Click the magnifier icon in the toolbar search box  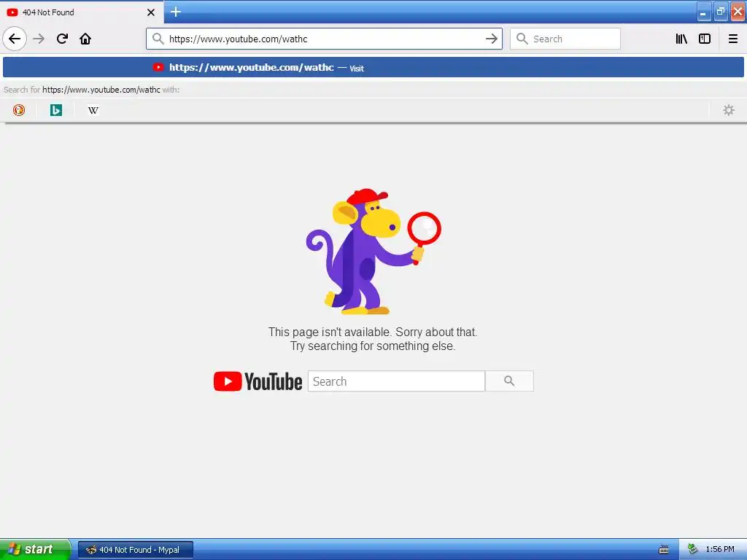pyautogui.click(x=522, y=39)
